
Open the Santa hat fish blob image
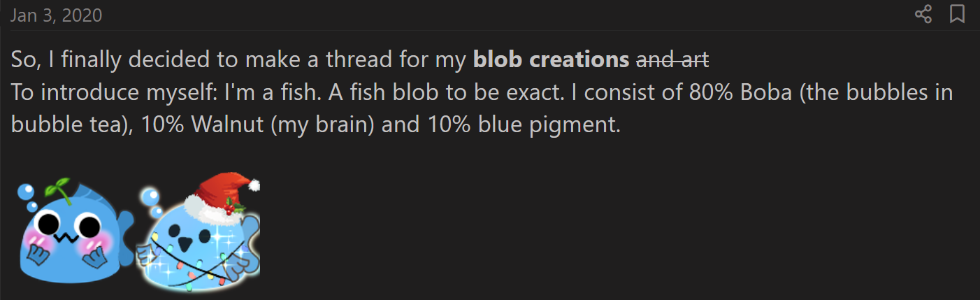(x=199, y=234)
